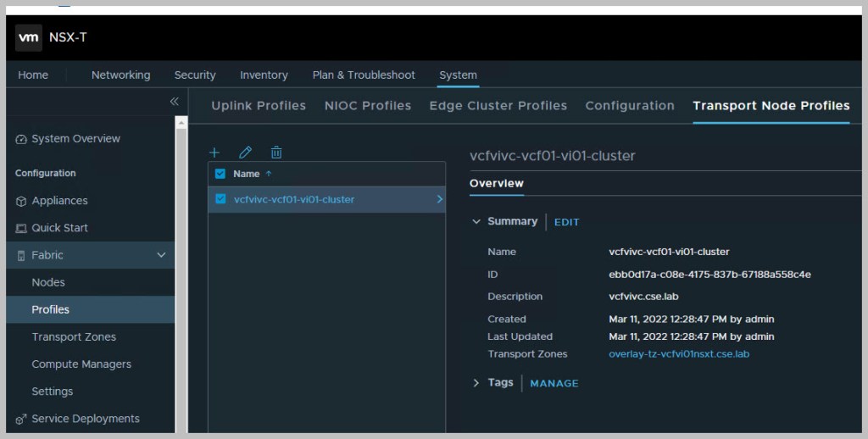
Task: Click the add (+) profile icon
Action: click(x=214, y=153)
